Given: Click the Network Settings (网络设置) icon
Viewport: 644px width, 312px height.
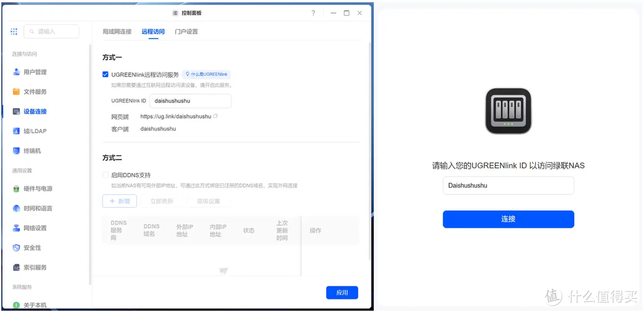Looking at the screenshot, I should [x=17, y=228].
